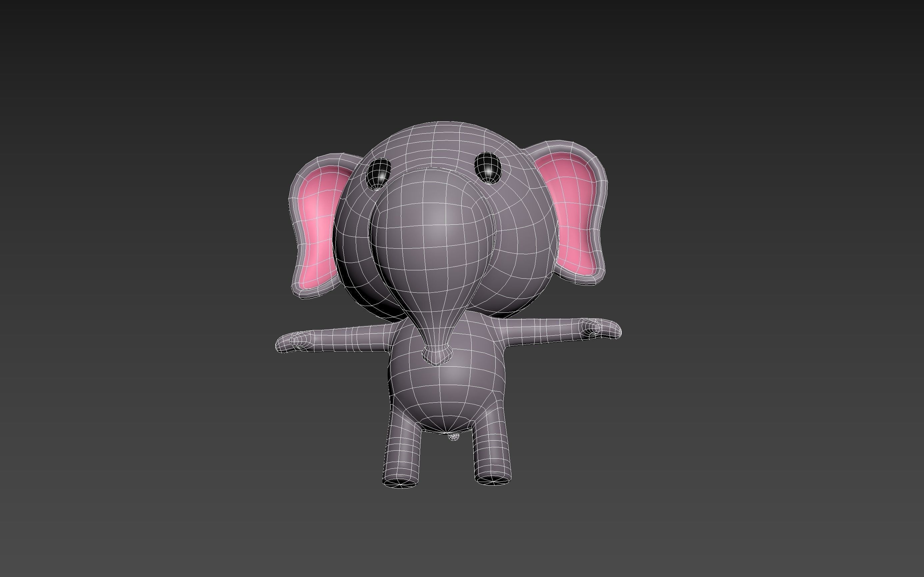Viewport: 924px width, 577px height.
Task: Click the hand of the left outstretched arm
Action: coord(295,342)
